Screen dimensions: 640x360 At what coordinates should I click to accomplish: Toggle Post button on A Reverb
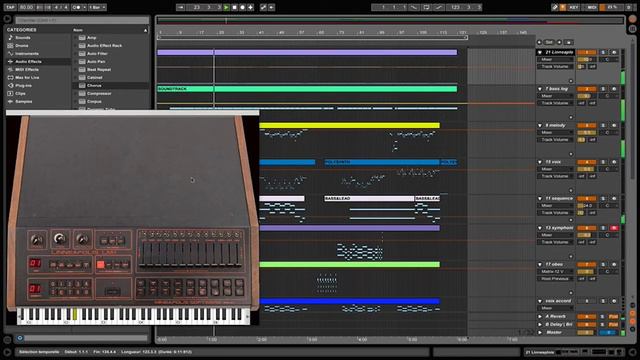613,317
